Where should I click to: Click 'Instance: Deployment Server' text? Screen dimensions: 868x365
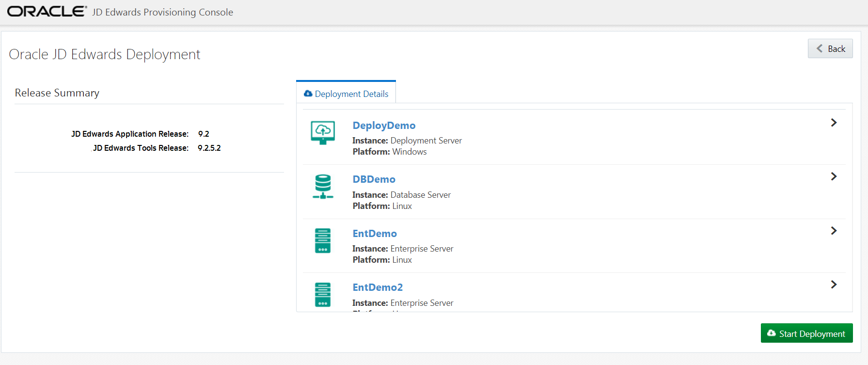pyautogui.click(x=407, y=141)
